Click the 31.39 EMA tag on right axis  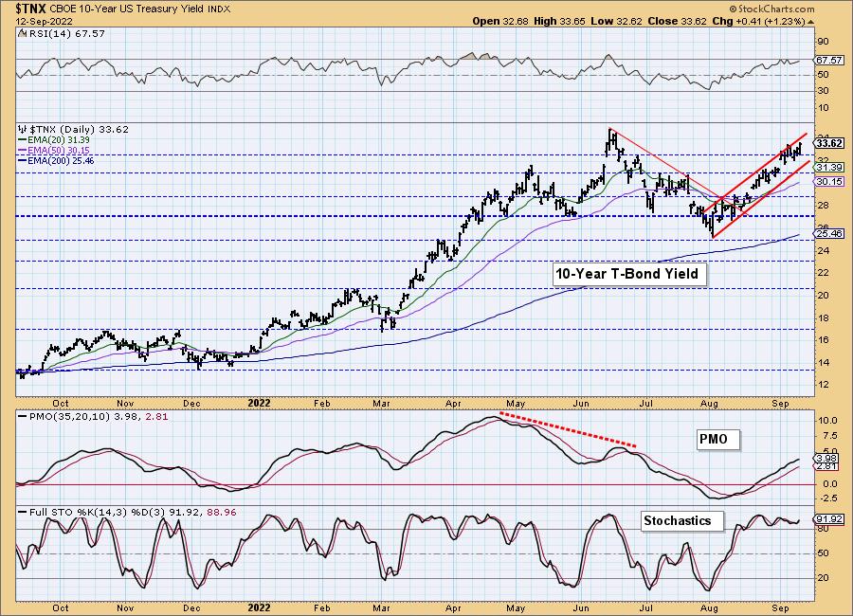tap(829, 168)
